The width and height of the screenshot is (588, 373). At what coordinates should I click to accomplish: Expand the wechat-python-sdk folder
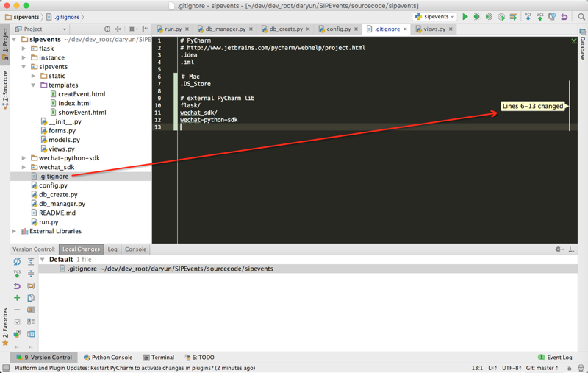[24, 158]
